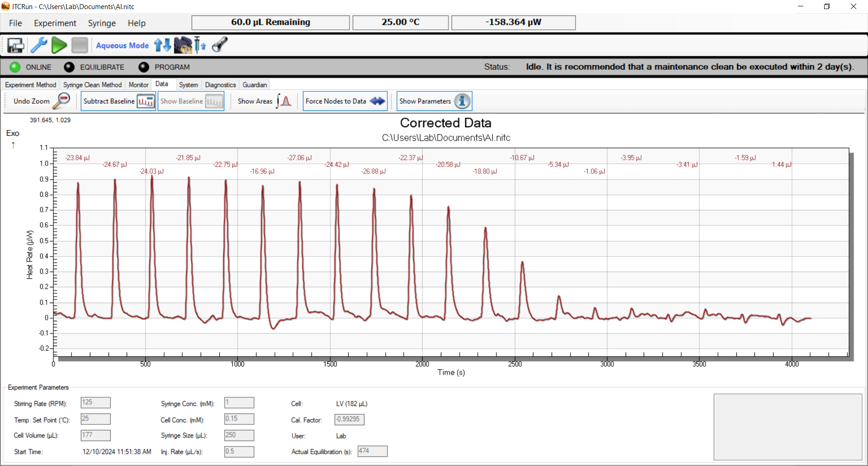
Task: Click the Show Parameters info button
Action: click(x=434, y=101)
